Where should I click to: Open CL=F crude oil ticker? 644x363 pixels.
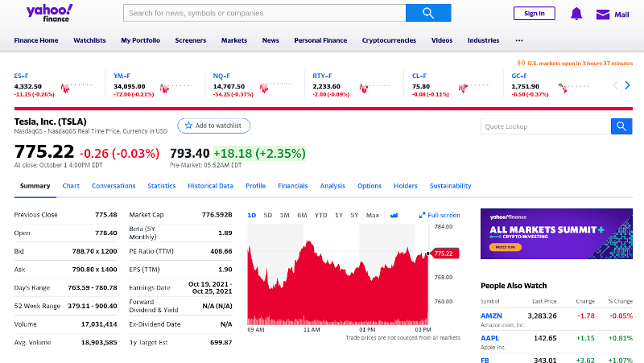tap(419, 76)
